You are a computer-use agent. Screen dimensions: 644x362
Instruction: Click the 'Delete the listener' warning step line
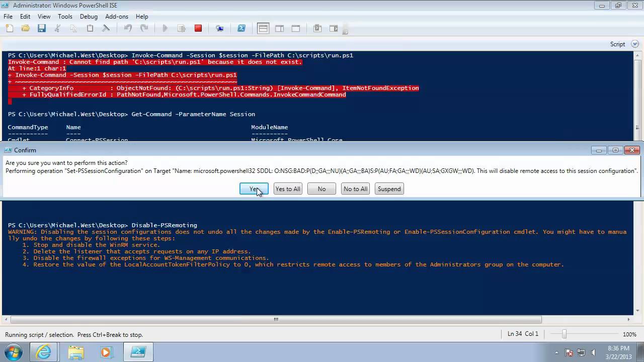[136, 251]
